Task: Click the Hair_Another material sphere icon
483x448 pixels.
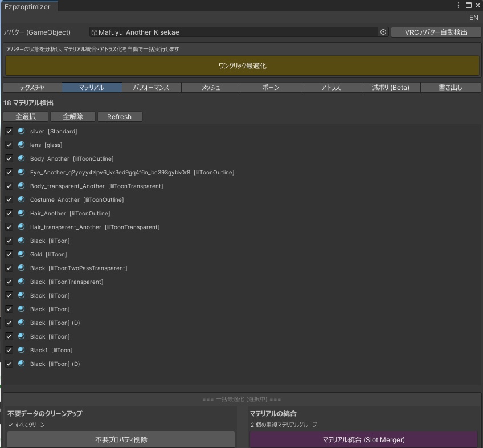Action: coord(20,213)
